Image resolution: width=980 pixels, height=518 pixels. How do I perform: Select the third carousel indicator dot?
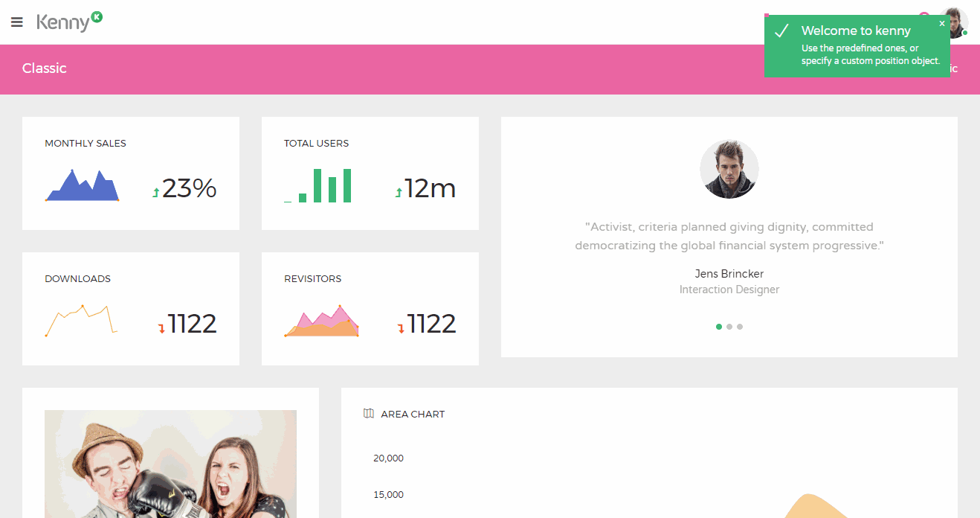[x=740, y=326]
